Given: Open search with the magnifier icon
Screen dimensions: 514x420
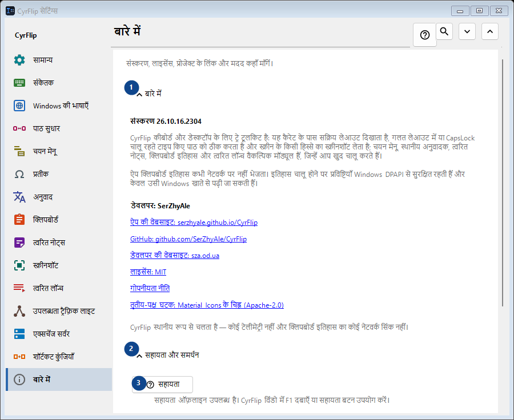Looking at the screenshot, I should tap(444, 31).
